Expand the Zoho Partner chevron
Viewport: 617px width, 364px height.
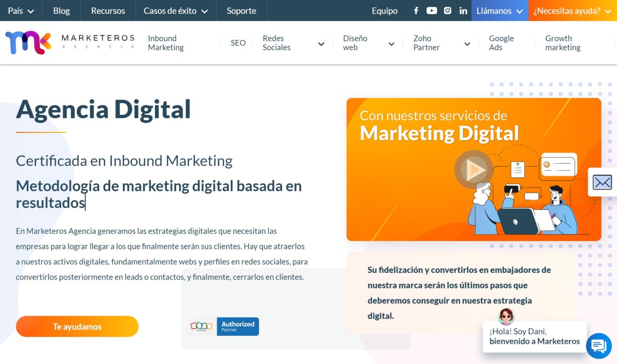coord(467,44)
